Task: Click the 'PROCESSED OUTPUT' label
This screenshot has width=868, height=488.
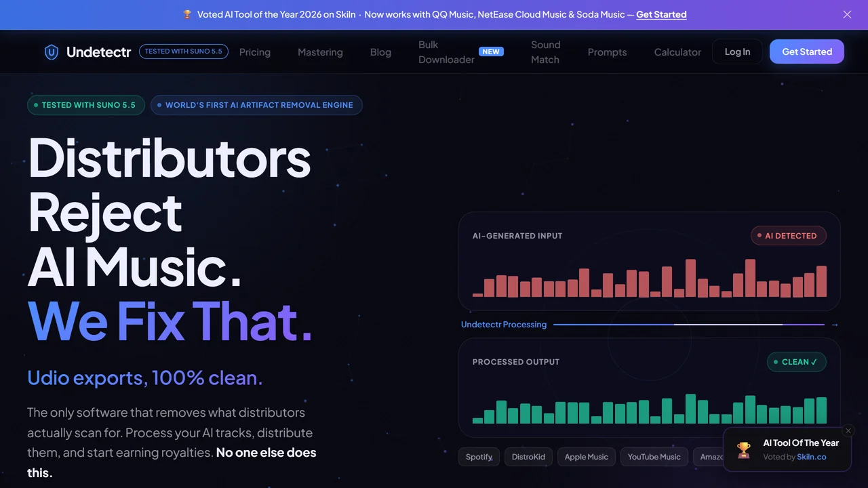Action: [x=516, y=362]
